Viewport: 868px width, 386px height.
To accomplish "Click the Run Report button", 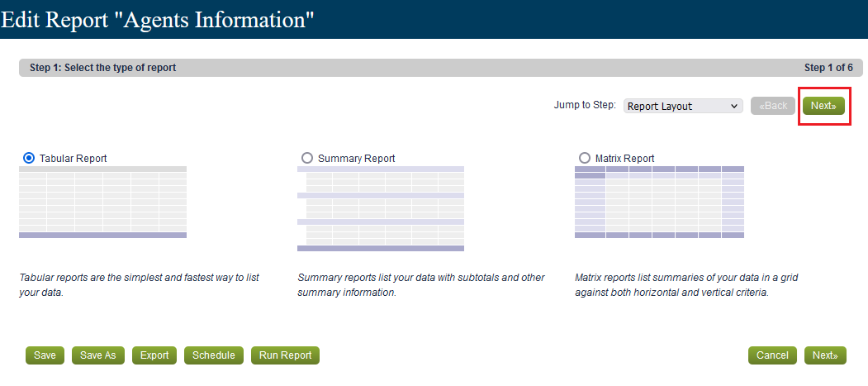I will (x=285, y=355).
